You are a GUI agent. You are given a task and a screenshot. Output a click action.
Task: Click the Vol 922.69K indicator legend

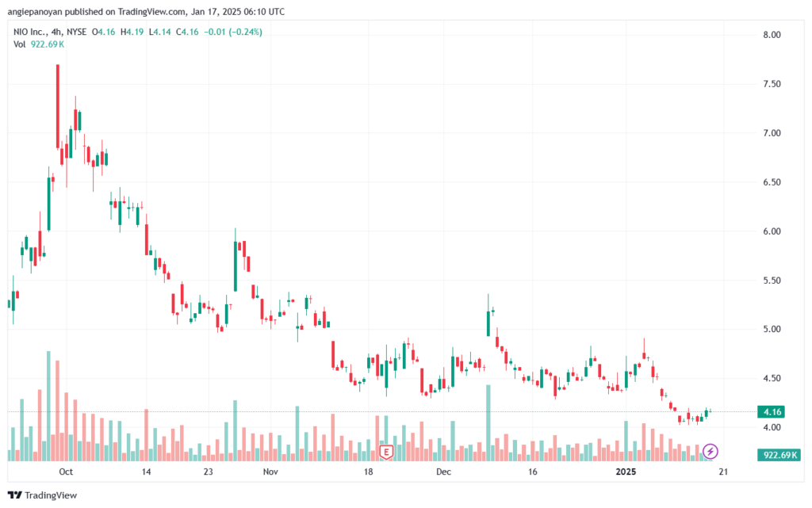(39, 44)
